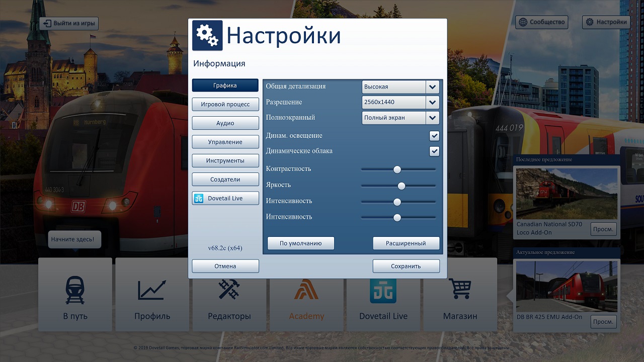644x362 pixels.
Task: Click the По умолчанию button
Action: click(300, 243)
